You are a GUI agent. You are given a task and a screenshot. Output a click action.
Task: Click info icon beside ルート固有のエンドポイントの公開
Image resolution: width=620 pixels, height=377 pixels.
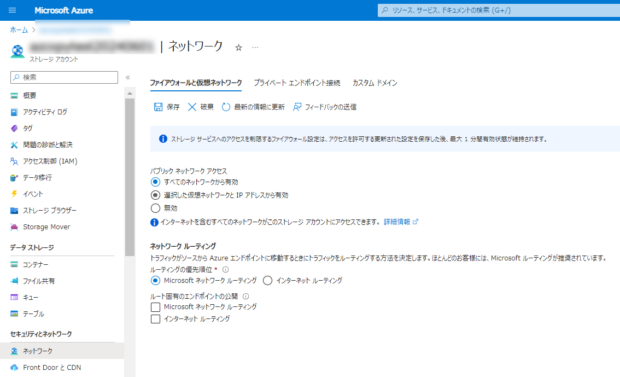246,296
